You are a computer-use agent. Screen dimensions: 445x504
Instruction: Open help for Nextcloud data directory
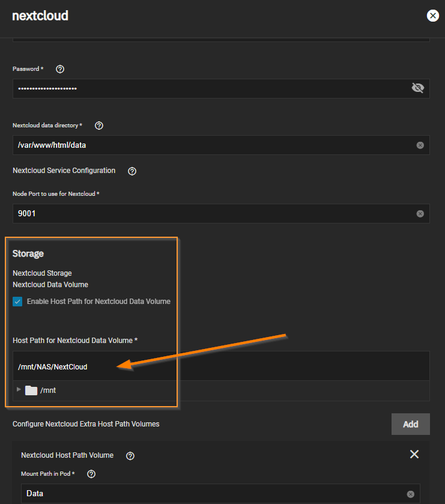pyautogui.click(x=99, y=126)
